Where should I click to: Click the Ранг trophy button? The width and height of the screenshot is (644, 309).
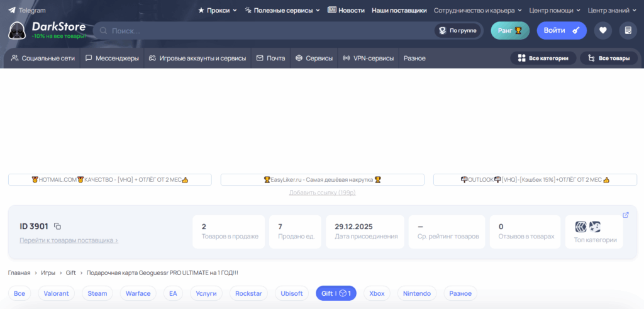point(510,31)
